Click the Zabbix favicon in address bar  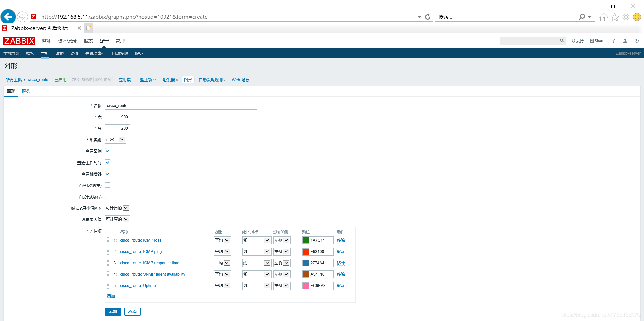coord(34,17)
